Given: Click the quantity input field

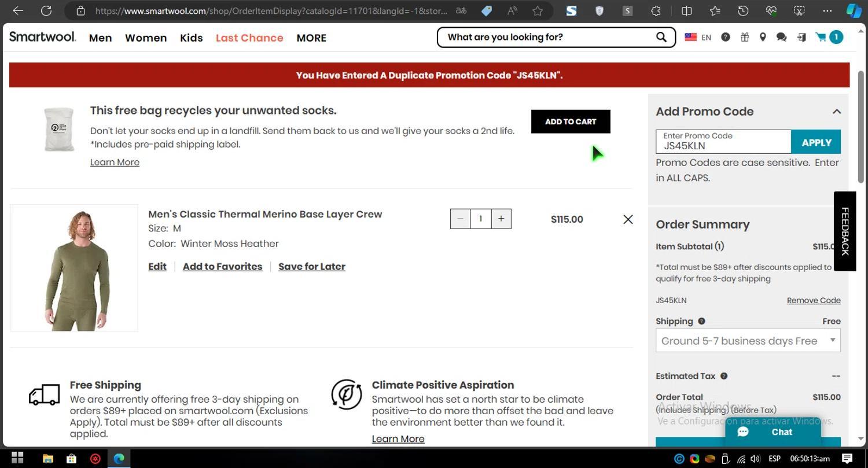Looking at the screenshot, I should pos(480,219).
